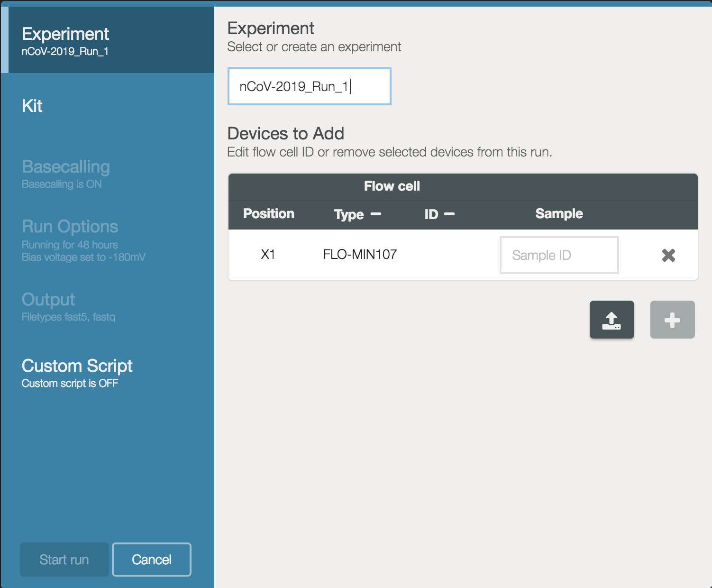This screenshot has height=588, width=712.
Task: Switch to the Kit section
Action: point(32,106)
